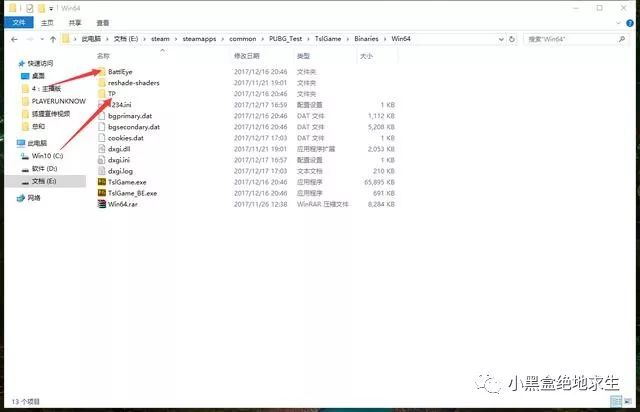The width and height of the screenshot is (640, 412).
Task: Click the Back navigation arrow
Action: tap(14, 39)
